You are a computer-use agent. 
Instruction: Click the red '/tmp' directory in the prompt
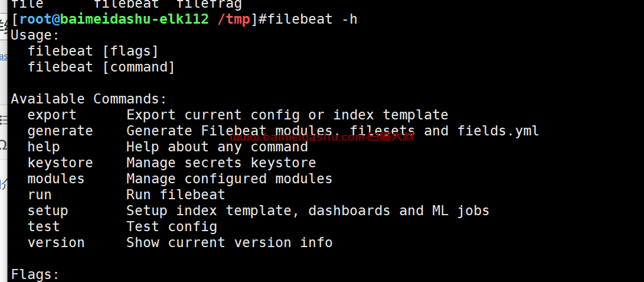[x=234, y=20]
